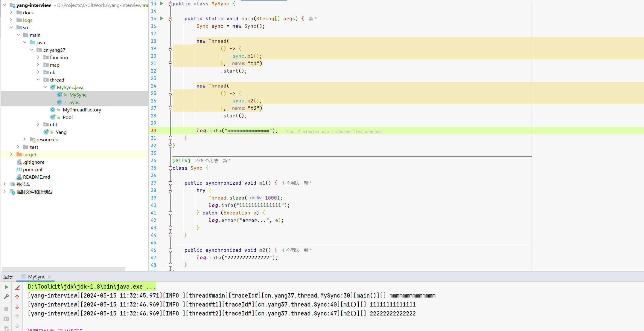Click the README.md markdown file icon

(x=19, y=177)
